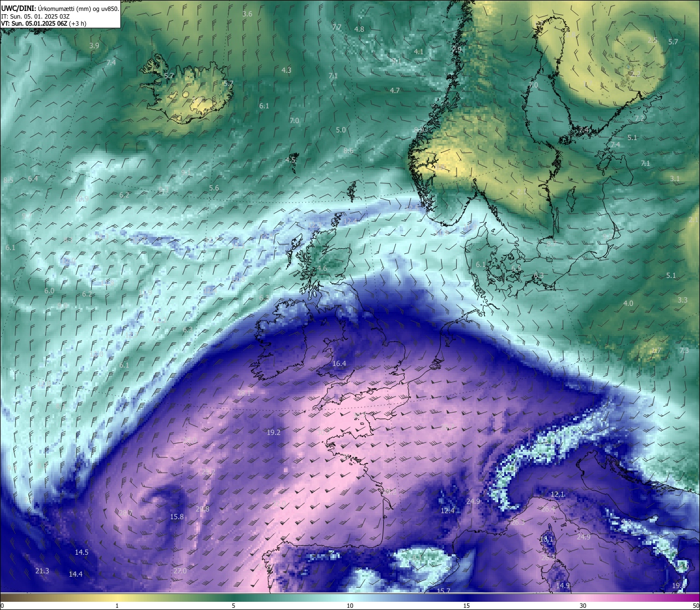
Task: Click the map value 8.5
Action: (x=8, y=181)
